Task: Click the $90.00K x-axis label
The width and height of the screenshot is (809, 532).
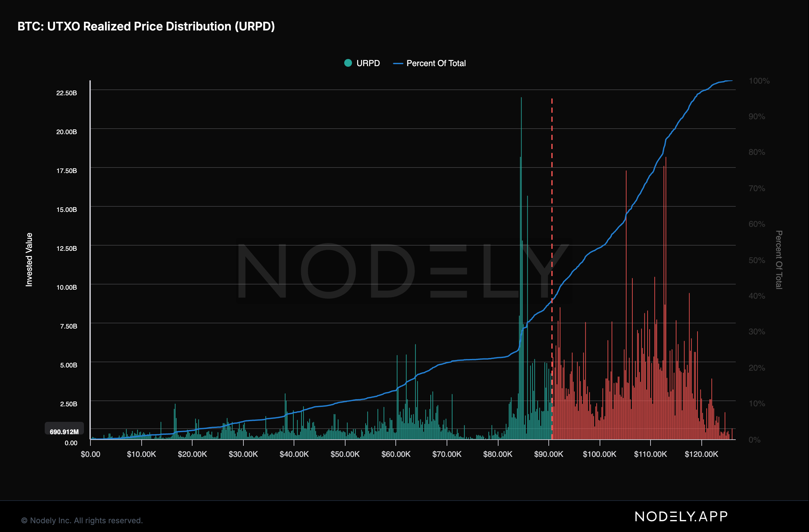Action: [548, 454]
